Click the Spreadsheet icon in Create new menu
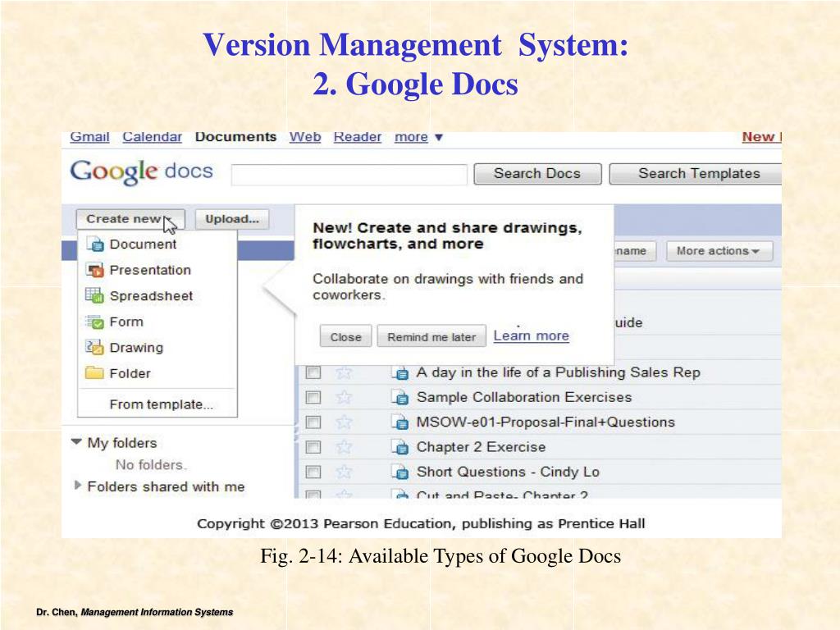 pos(95,295)
